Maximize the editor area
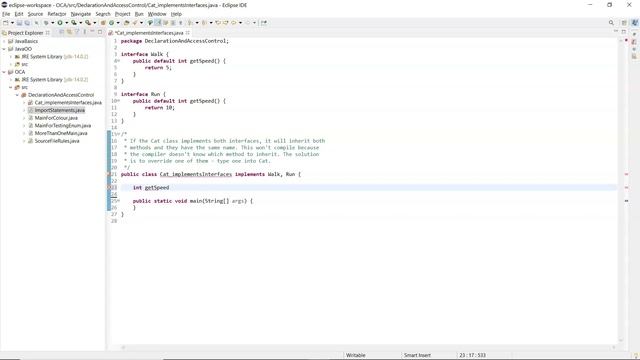This screenshot has height=360, width=640. point(624,31)
